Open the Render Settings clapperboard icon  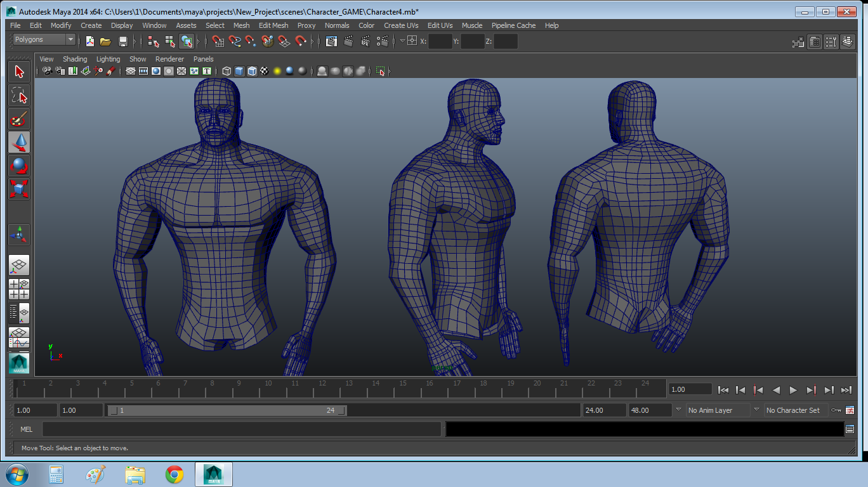pos(382,42)
